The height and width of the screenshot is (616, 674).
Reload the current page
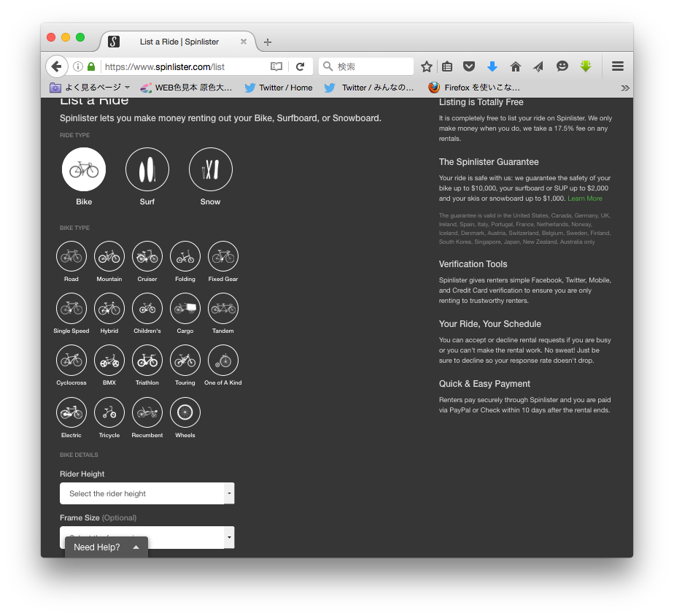click(x=300, y=66)
